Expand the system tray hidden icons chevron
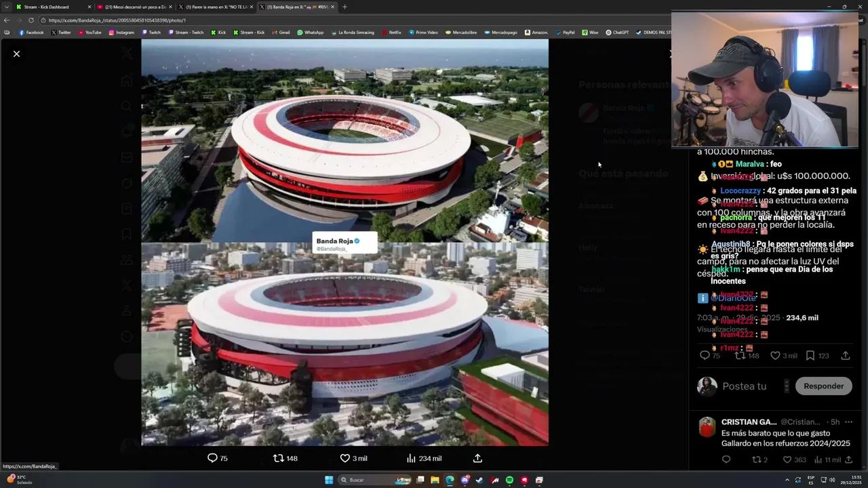The height and width of the screenshot is (488, 868). (x=787, y=480)
